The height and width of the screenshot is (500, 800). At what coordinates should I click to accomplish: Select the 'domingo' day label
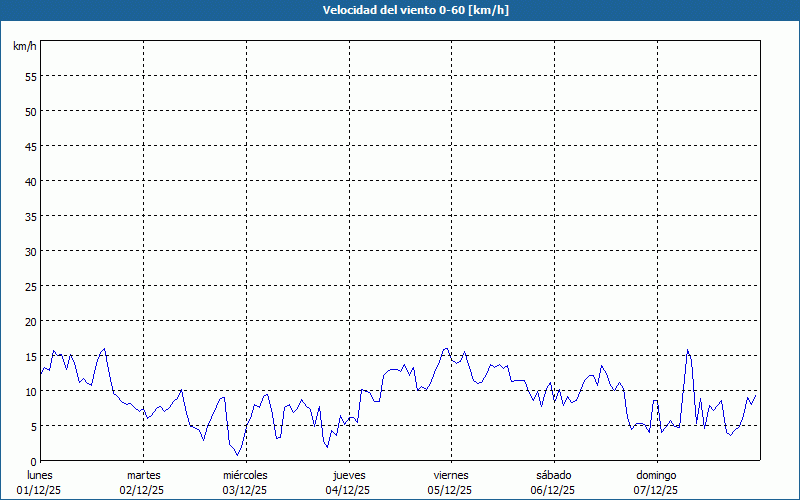pos(656,475)
